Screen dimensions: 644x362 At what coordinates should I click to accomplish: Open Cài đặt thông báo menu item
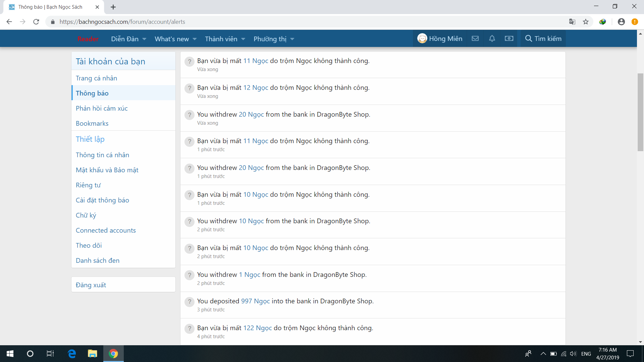102,200
